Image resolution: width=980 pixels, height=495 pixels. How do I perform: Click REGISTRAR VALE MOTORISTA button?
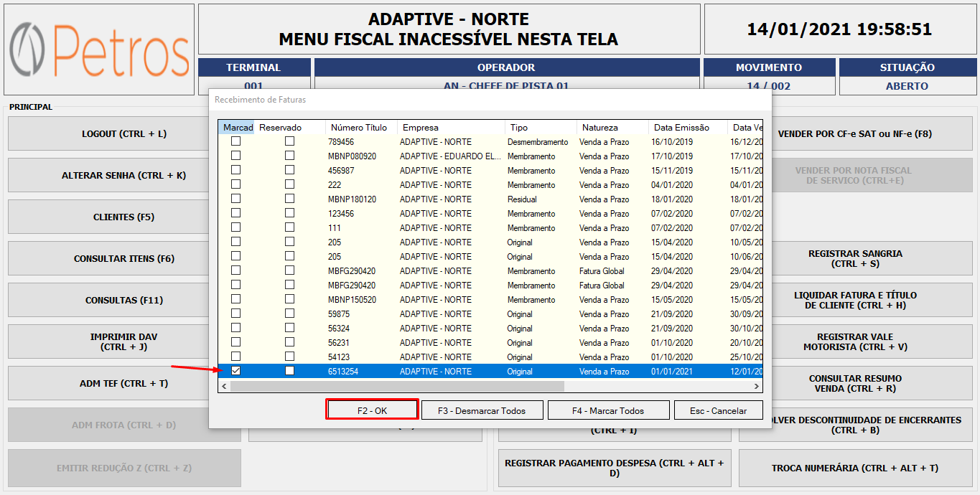872,342
